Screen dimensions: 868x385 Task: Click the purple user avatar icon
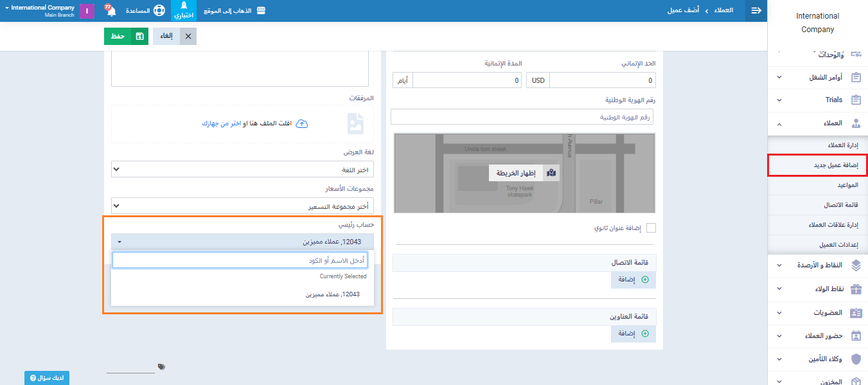coord(87,11)
